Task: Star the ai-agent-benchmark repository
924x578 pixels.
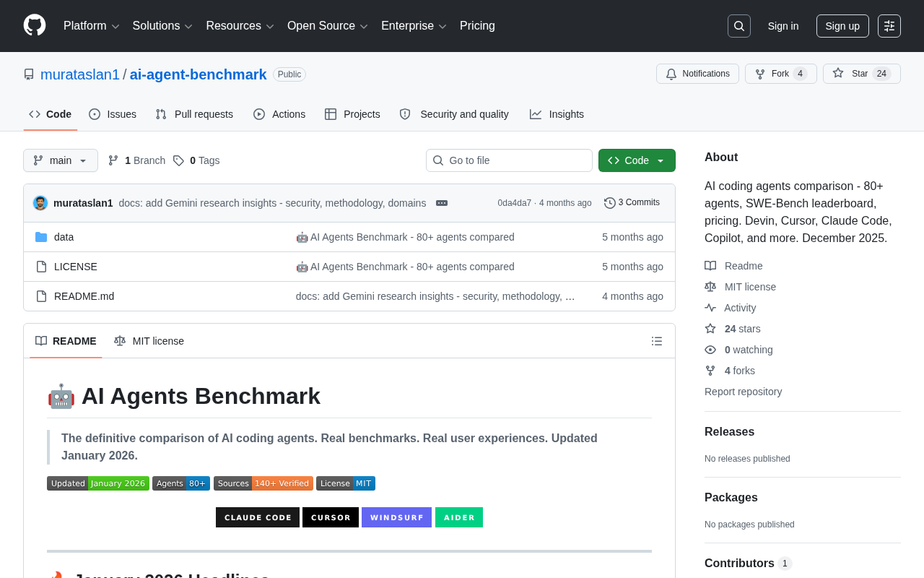Action: [862, 74]
